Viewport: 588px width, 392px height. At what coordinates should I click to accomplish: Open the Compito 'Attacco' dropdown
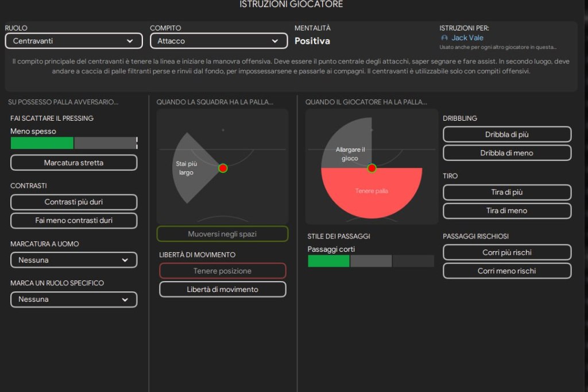pyautogui.click(x=219, y=41)
